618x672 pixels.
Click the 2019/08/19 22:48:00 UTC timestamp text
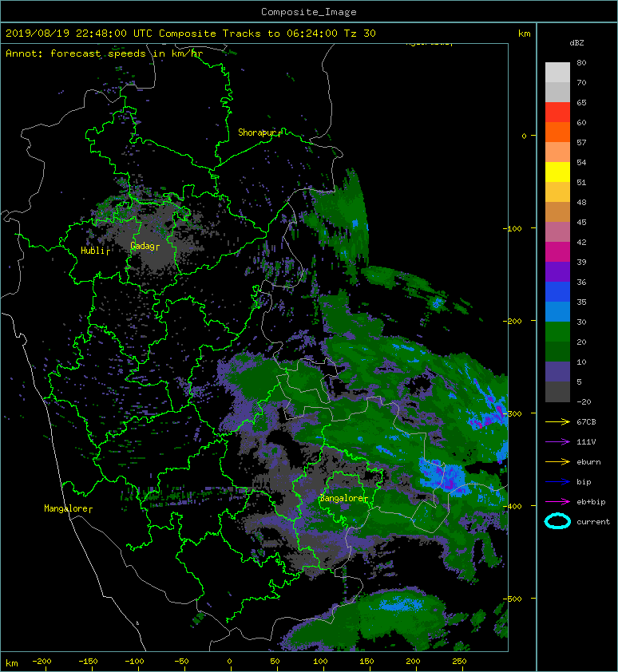79,34
